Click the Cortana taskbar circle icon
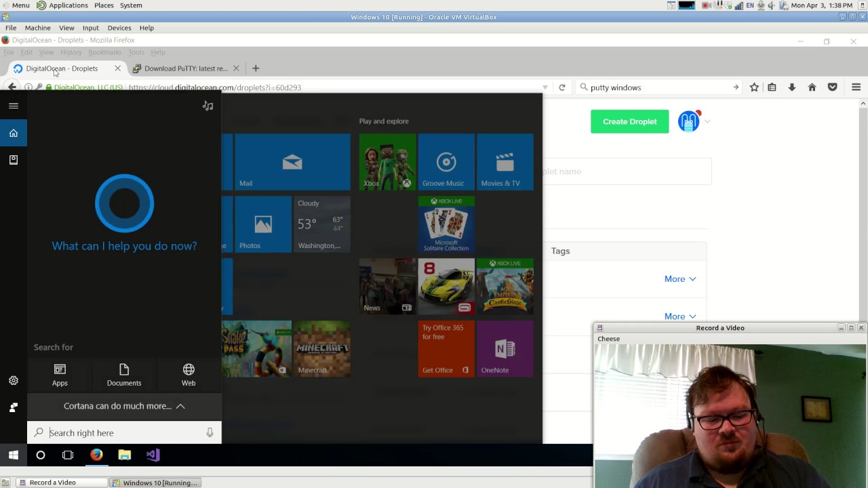This screenshot has height=488, width=868. [41, 455]
